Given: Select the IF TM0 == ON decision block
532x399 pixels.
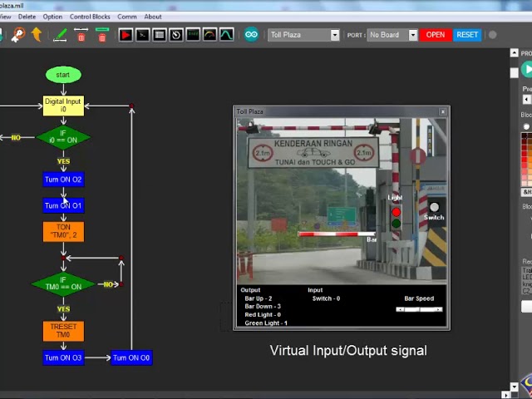Looking at the screenshot, I should pyautogui.click(x=63, y=284).
